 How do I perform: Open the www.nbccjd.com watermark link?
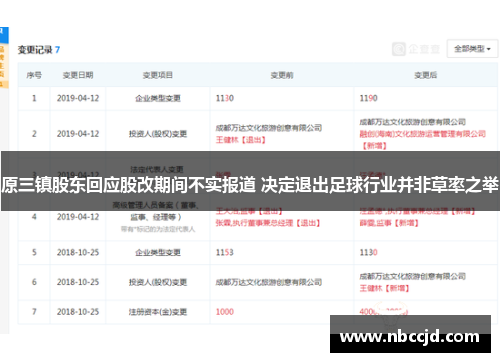click(410, 337)
